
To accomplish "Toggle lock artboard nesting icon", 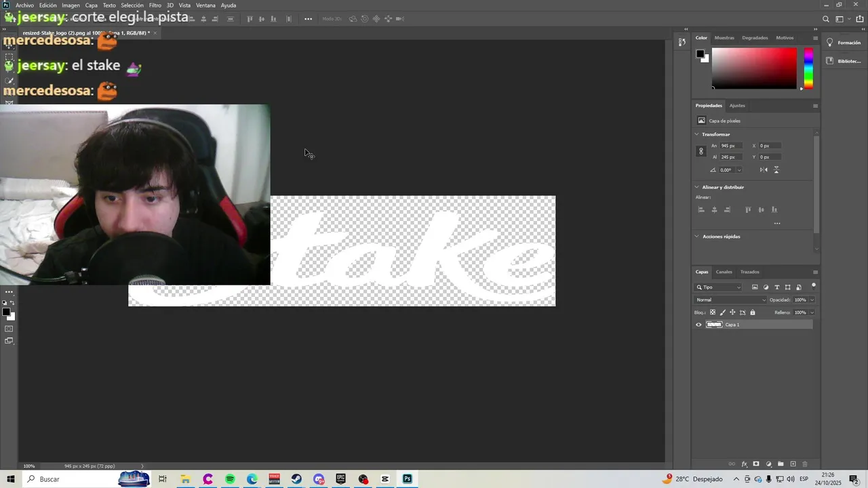I will pyautogui.click(x=743, y=312).
